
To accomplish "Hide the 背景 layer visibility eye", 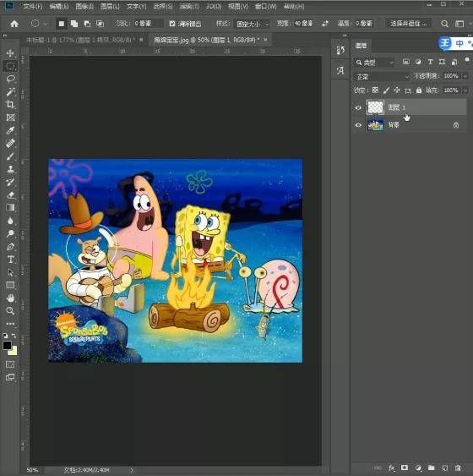I will (x=358, y=125).
